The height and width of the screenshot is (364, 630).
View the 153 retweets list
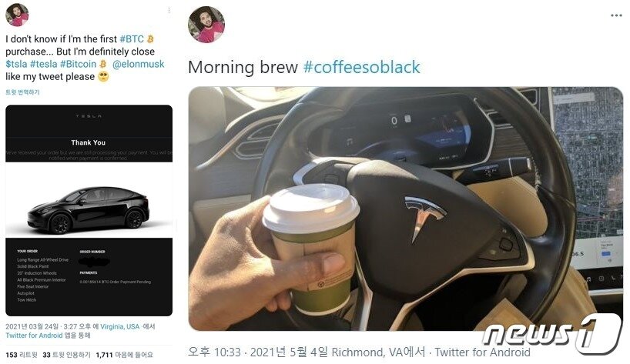click(22, 356)
